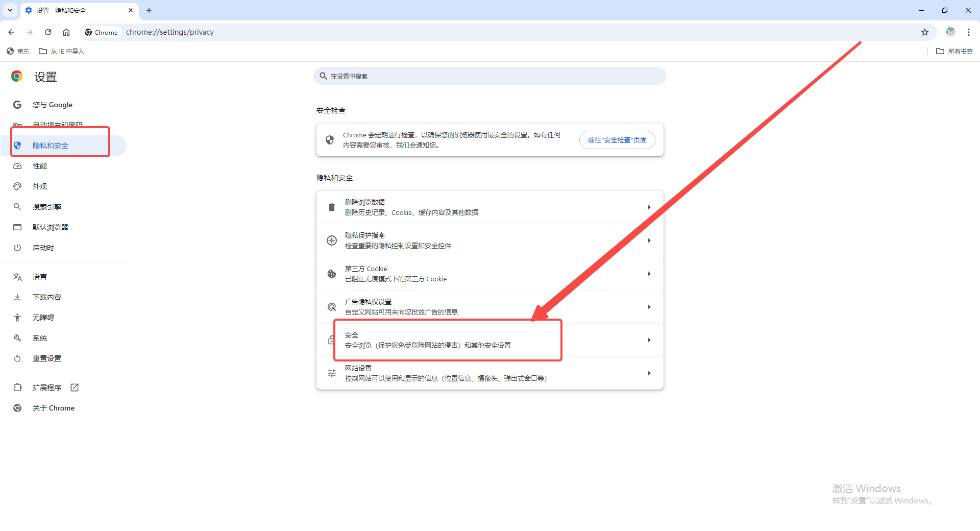The height and width of the screenshot is (531, 980).
Task: Click the reset icon beside 重置设置
Action: (x=17, y=358)
